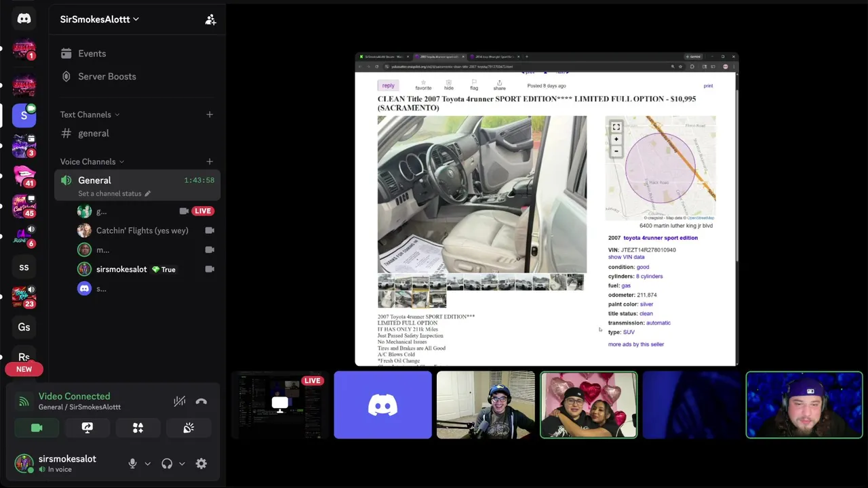Collapse the Voice Channels category
Image resolution: width=868 pixels, height=488 pixels.
92,161
